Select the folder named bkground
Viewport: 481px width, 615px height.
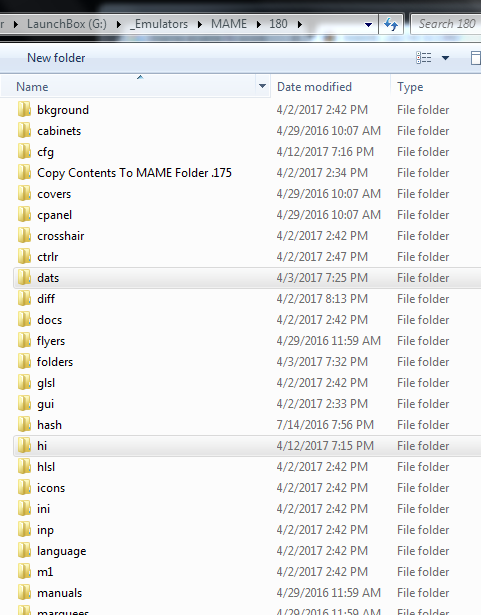(x=63, y=110)
